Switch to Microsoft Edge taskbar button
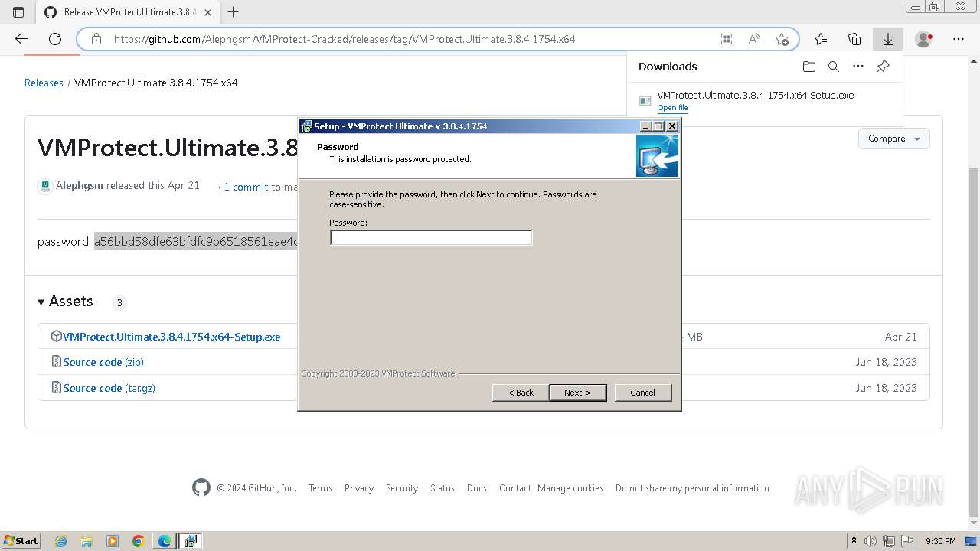980x551 pixels. click(165, 541)
